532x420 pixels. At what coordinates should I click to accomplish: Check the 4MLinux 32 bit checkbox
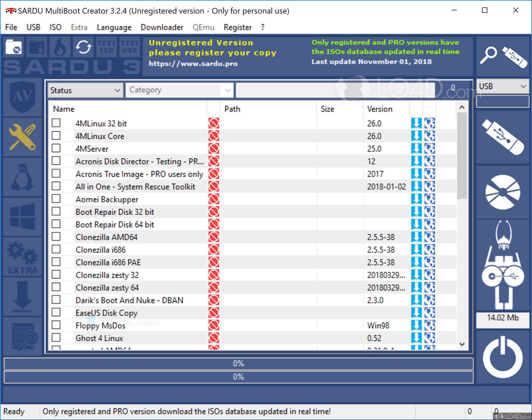click(56, 123)
